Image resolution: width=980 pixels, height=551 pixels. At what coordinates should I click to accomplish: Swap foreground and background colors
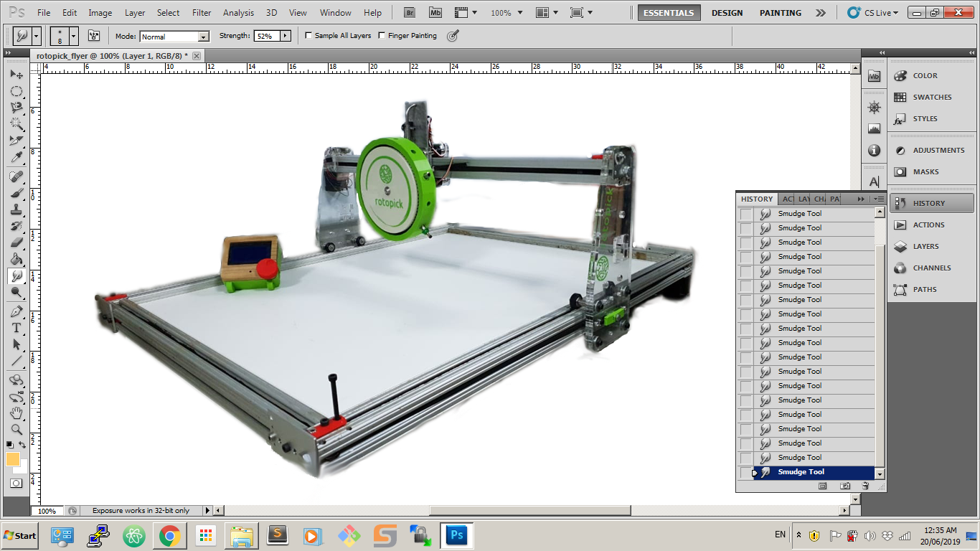tap(23, 445)
